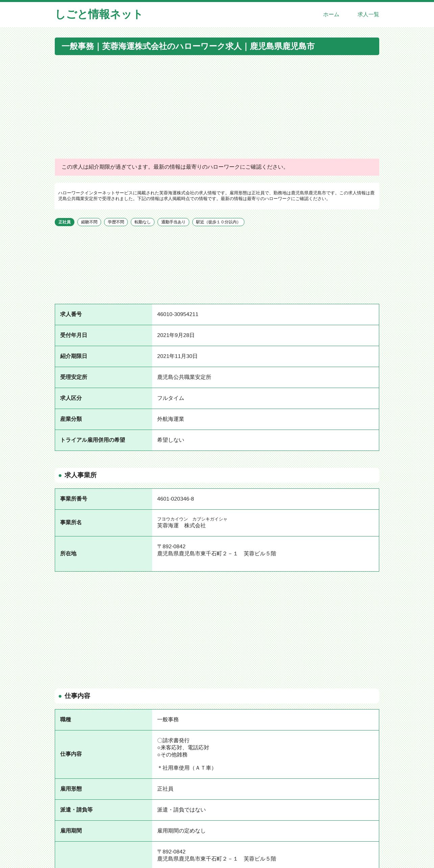Viewport: 434px width, 868px height.
Task: Click the 受理安定所 row label
Action: point(74,377)
